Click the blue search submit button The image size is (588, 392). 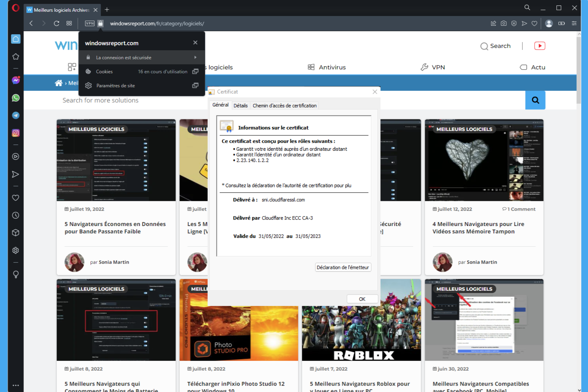[x=535, y=100]
